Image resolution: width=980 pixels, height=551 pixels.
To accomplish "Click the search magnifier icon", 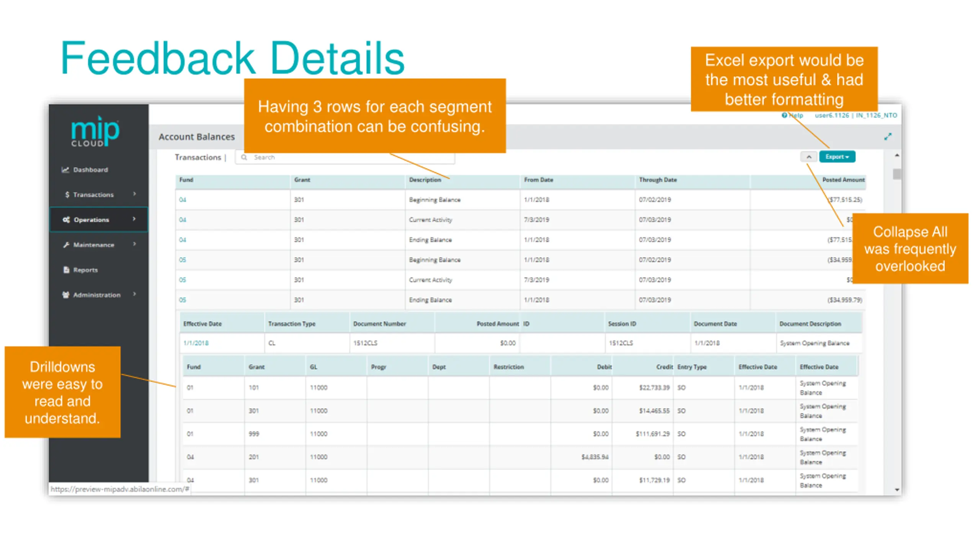I will coord(244,157).
